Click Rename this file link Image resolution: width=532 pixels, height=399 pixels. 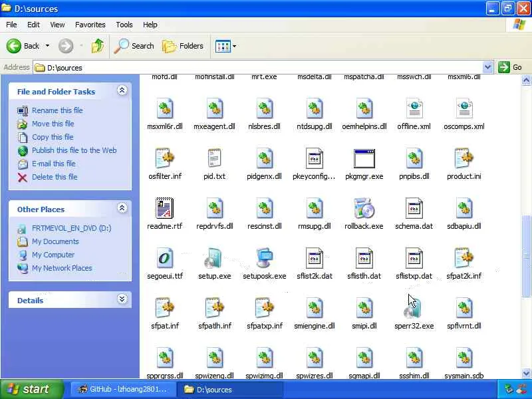click(57, 110)
